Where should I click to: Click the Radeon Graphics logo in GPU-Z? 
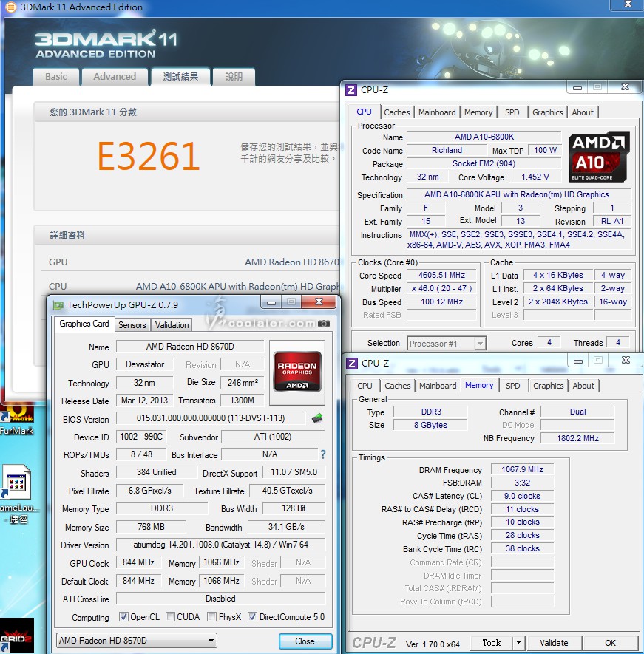pos(297,372)
